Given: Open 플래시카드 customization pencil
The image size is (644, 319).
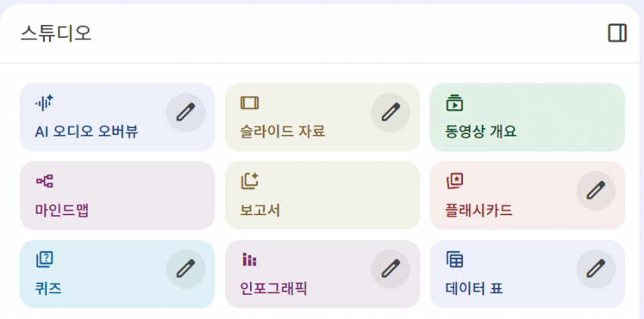Looking at the screenshot, I should (596, 190).
